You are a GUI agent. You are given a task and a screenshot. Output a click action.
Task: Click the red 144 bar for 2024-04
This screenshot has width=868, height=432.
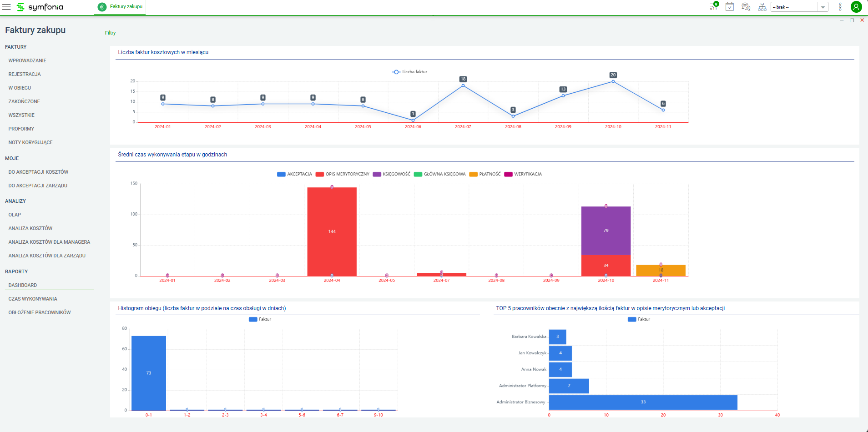pyautogui.click(x=332, y=231)
